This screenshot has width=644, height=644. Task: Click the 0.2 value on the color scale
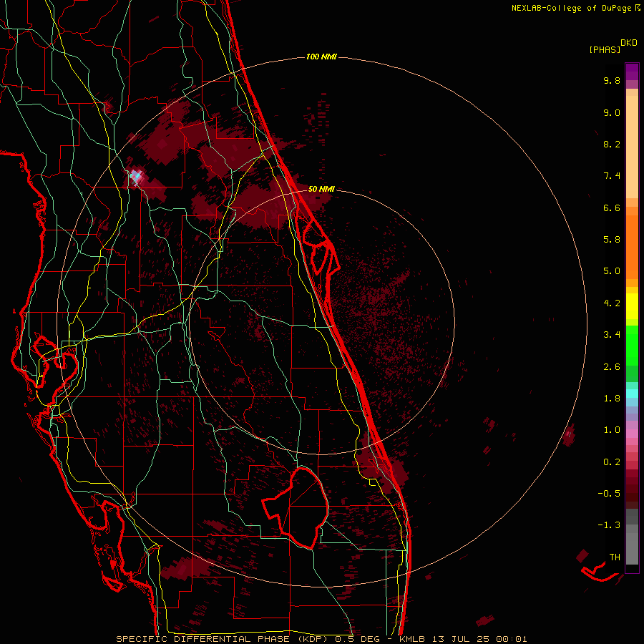point(612,462)
